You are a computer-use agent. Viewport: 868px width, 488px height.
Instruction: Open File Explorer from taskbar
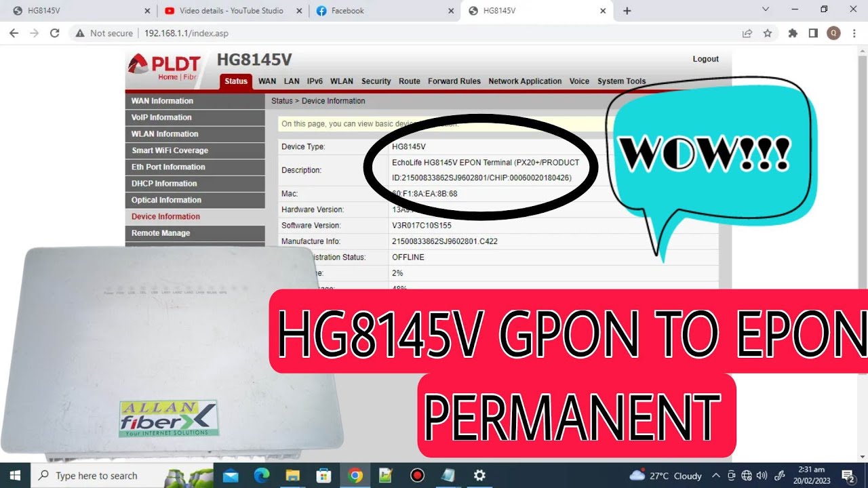pos(292,475)
